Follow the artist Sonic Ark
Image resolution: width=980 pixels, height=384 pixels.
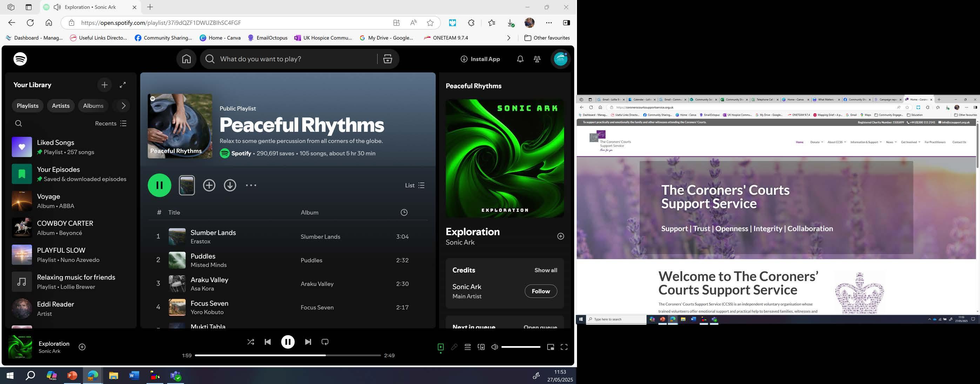[540, 291]
